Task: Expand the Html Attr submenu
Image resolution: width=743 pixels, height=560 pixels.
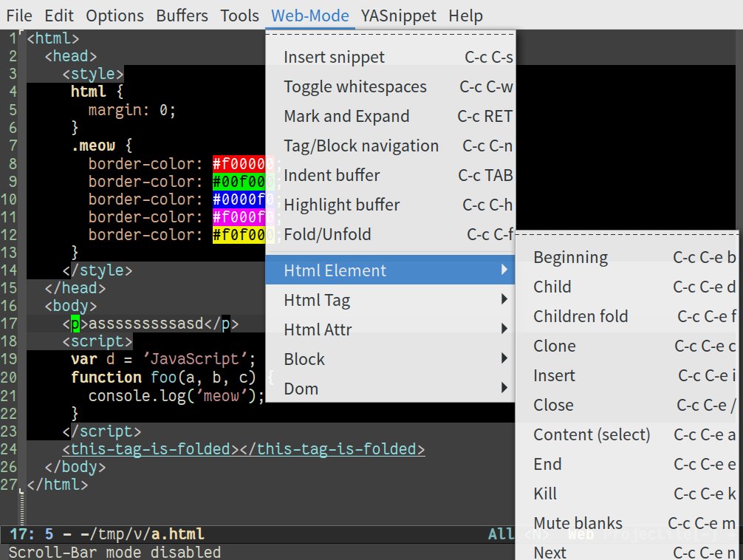Action: [391, 329]
